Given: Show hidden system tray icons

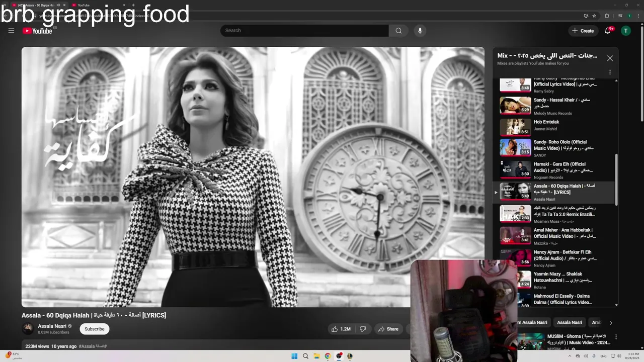Looking at the screenshot, I should [569, 356].
